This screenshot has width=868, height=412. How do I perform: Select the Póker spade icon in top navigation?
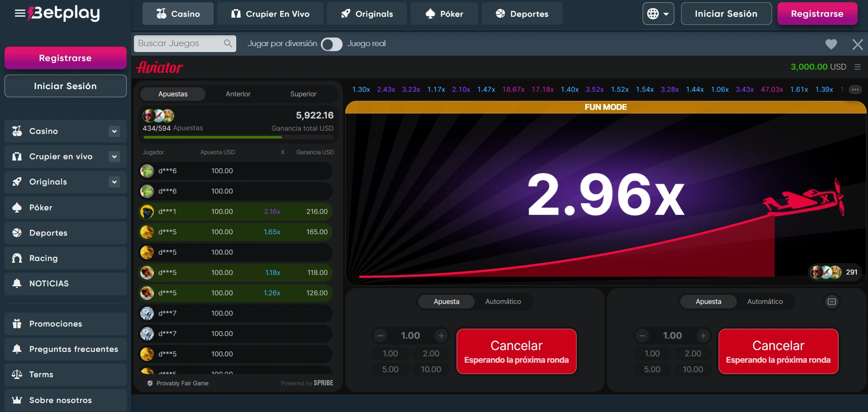(430, 14)
